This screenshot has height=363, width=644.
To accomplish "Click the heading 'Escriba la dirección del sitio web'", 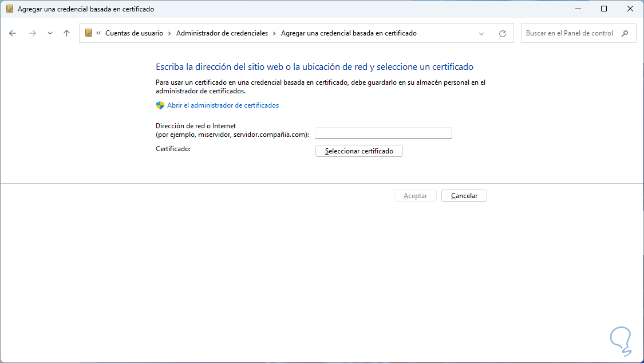I will [x=315, y=67].
